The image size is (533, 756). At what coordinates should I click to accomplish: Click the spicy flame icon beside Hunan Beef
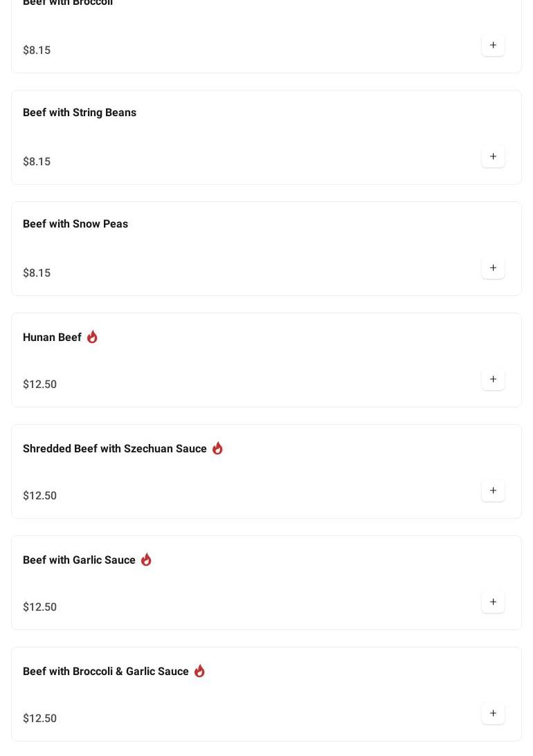(92, 337)
